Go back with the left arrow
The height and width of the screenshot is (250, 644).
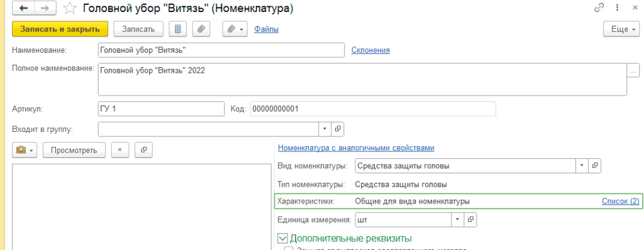(x=24, y=9)
